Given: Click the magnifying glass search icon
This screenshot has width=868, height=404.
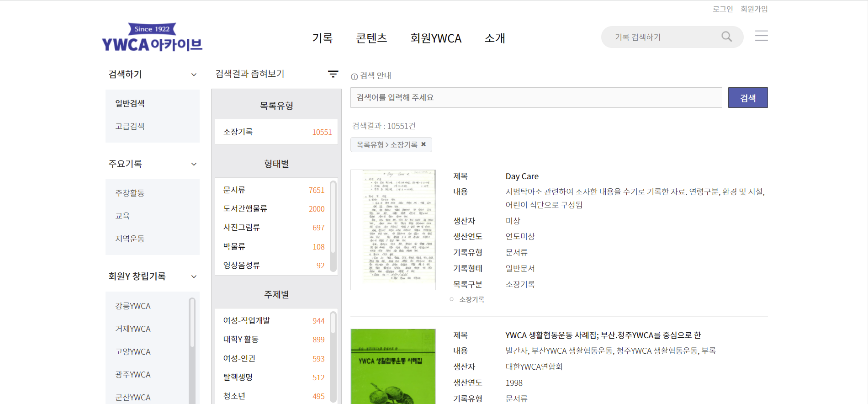Looking at the screenshot, I should click(726, 37).
